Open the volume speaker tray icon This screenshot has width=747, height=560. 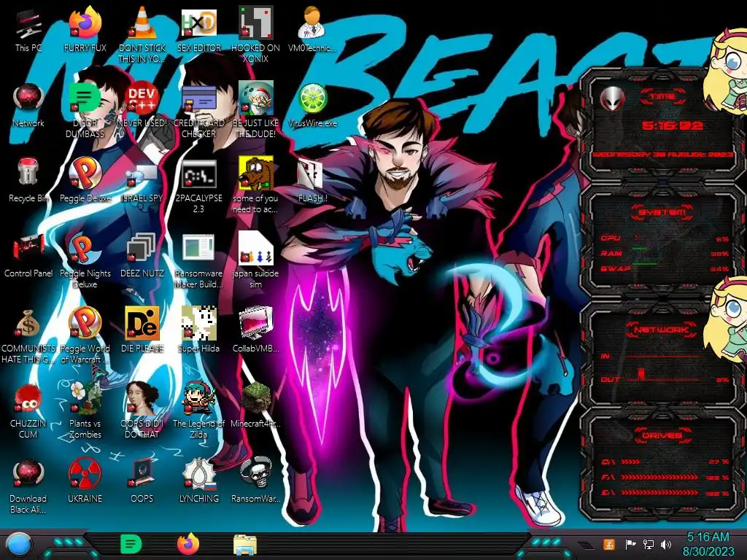666,544
